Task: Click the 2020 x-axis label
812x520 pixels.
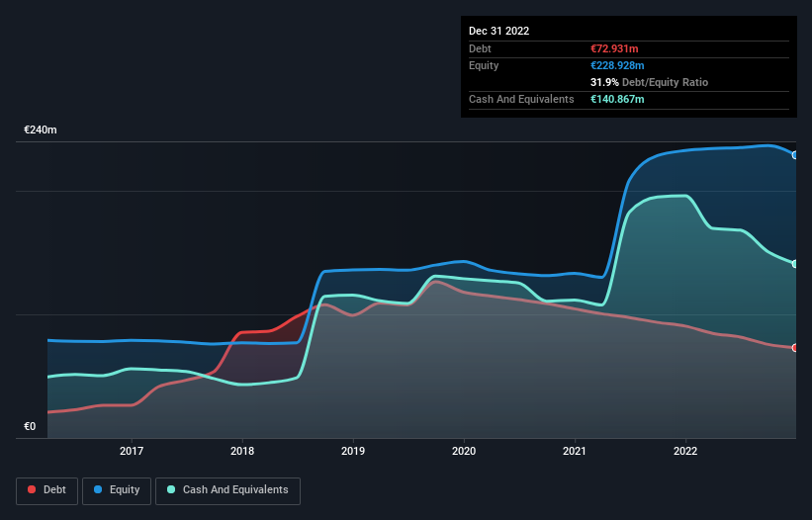Action: [x=464, y=451]
